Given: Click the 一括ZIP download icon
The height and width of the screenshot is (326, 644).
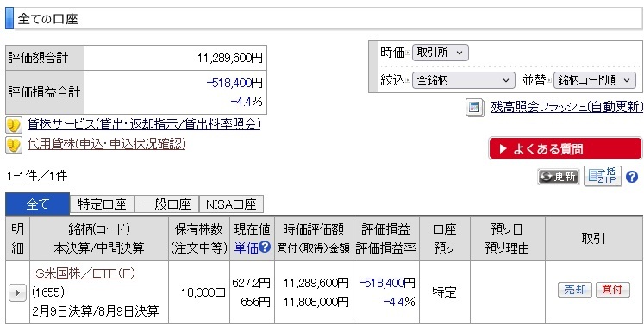Looking at the screenshot, I should pyautogui.click(x=603, y=176).
